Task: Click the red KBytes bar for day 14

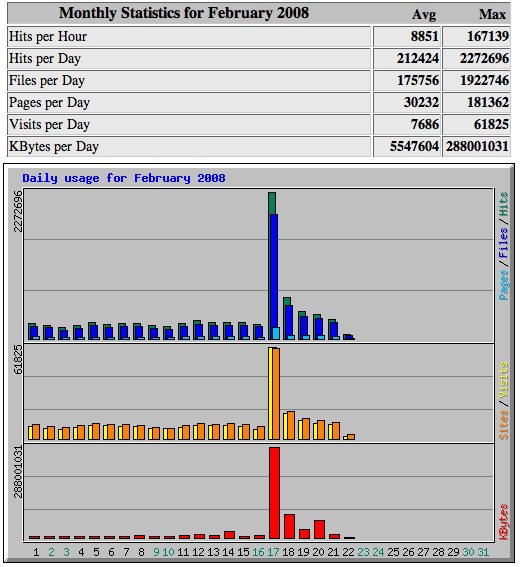Action: click(229, 535)
